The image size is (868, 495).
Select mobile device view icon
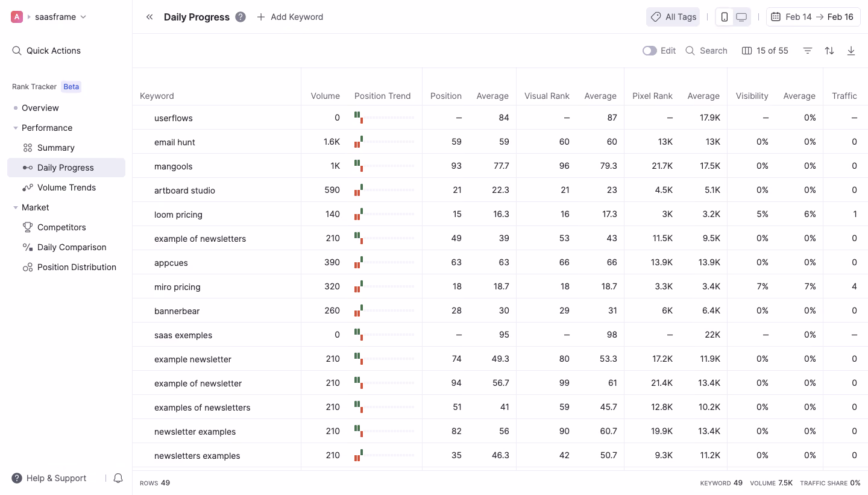[725, 17]
